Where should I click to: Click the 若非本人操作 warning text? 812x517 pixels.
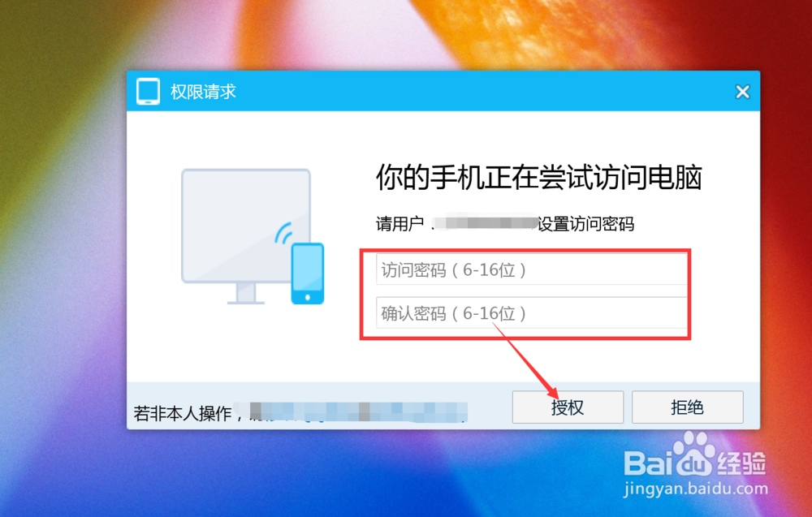point(182,413)
